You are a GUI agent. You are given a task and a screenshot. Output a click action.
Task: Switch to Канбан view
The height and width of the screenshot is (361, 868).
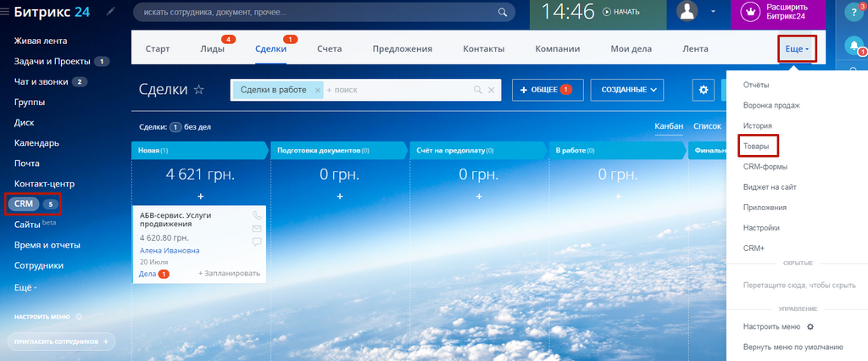(x=669, y=127)
